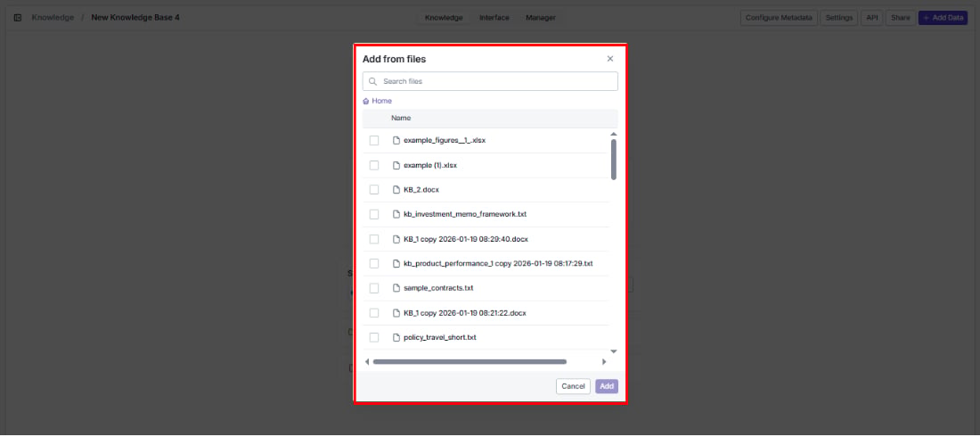This screenshot has height=437, width=980.
Task: Click the Name column header
Action: 401,119
